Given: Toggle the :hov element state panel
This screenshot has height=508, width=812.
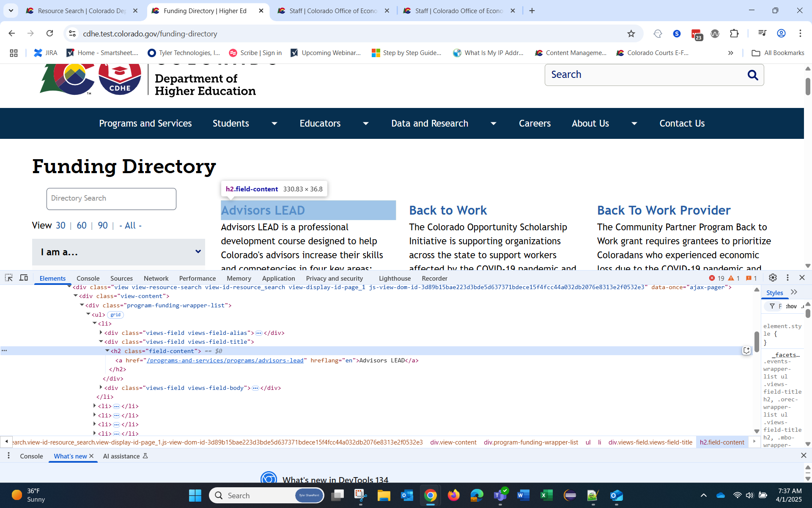Looking at the screenshot, I should [x=791, y=306].
